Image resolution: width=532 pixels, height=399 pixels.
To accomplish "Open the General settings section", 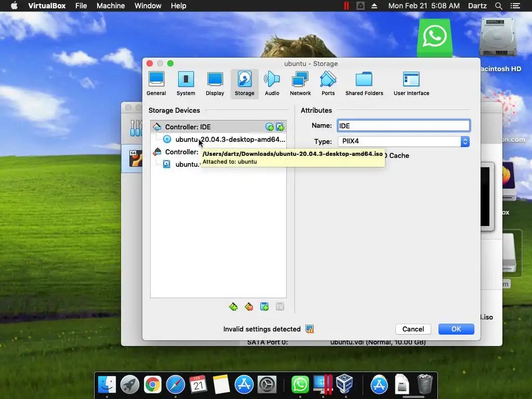I will pos(156,84).
